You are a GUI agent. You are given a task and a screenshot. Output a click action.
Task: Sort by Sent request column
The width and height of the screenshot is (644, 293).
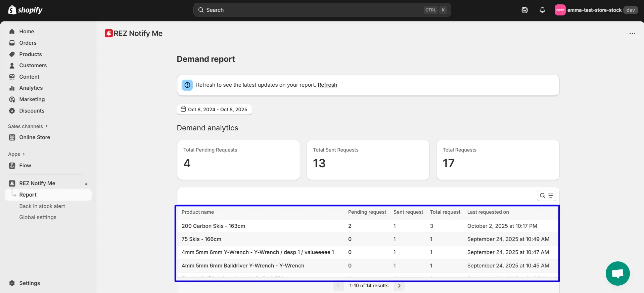(x=408, y=212)
